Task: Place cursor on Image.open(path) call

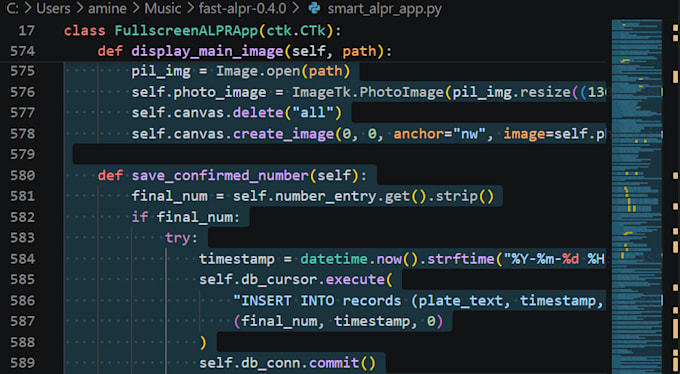Action: point(283,71)
